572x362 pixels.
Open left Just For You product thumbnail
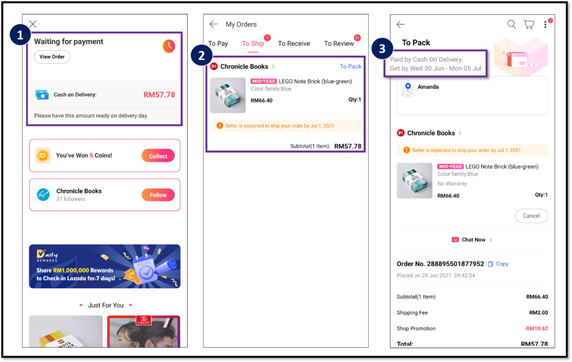(x=66, y=331)
